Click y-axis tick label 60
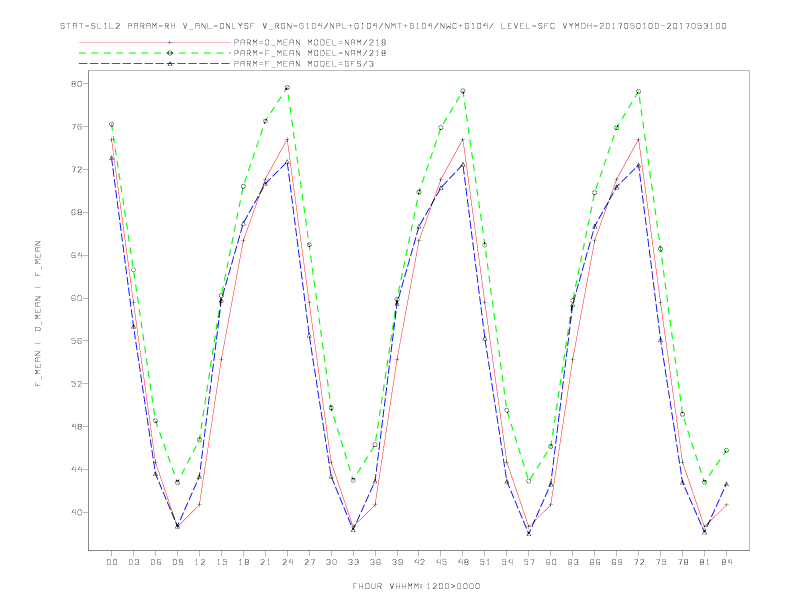Image resolution: width=792 pixels, height=612 pixels. (76, 298)
